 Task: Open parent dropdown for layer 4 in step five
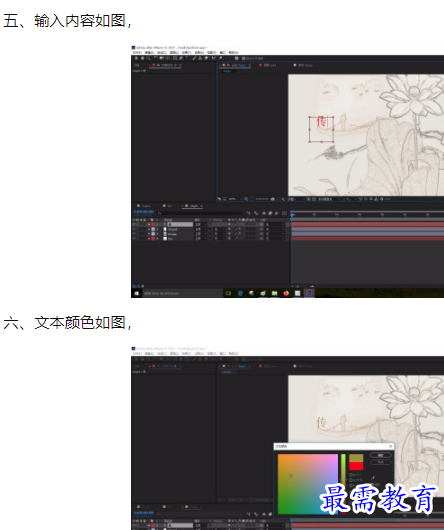(x=275, y=238)
